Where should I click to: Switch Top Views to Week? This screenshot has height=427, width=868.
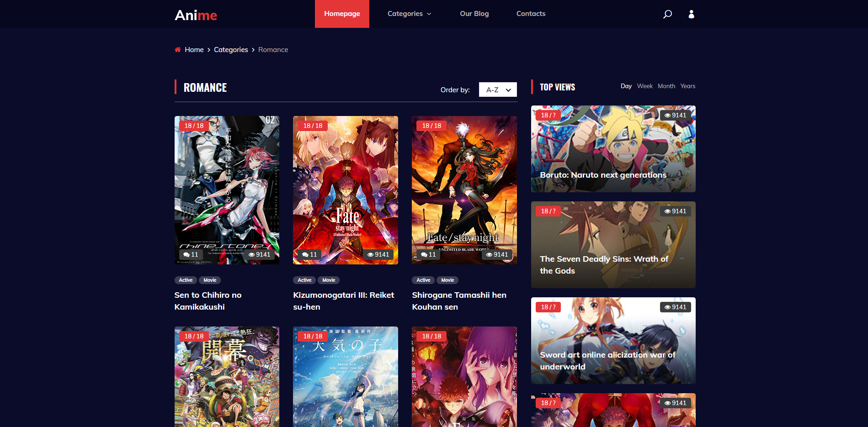(644, 86)
